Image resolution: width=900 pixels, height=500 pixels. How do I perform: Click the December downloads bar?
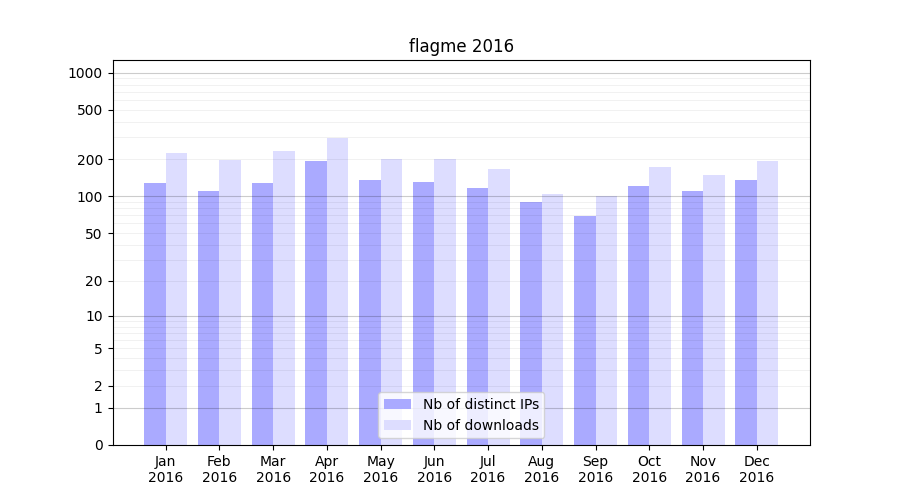pos(767,302)
